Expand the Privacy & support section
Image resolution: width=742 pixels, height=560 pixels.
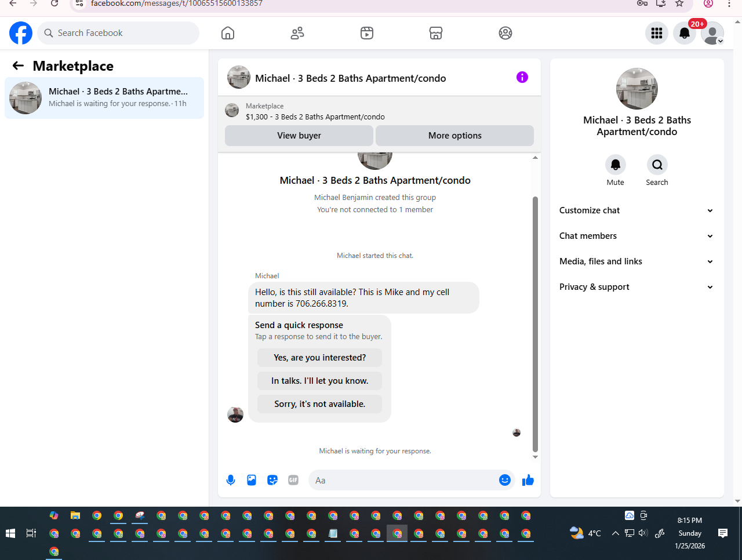click(636, 287)
